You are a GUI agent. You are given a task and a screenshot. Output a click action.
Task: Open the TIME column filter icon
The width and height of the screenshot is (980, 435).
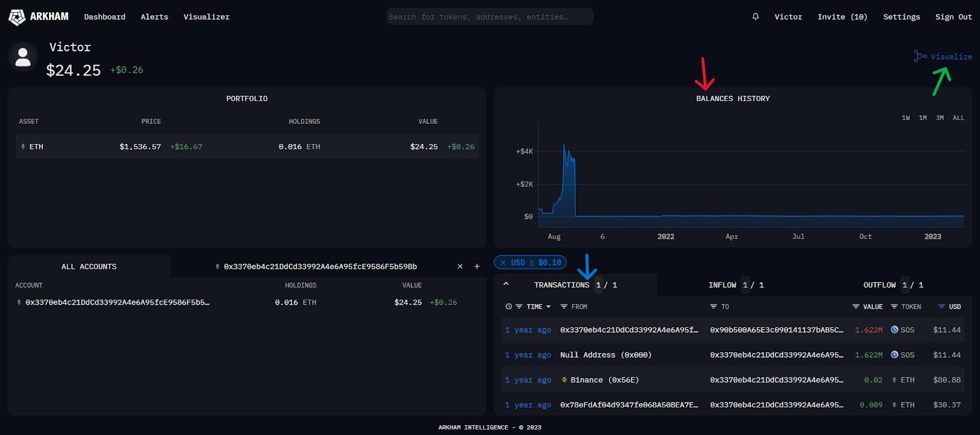tap(519, 306)
